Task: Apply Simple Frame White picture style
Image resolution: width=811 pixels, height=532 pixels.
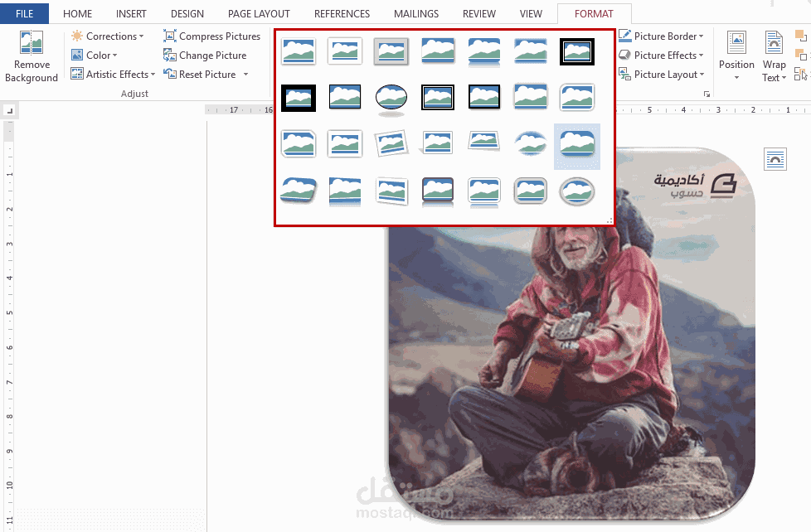Action: (x=299, y=51)
